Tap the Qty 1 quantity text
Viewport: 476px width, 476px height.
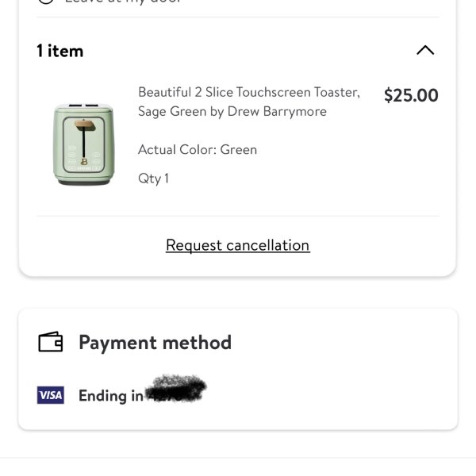point(153,178)
